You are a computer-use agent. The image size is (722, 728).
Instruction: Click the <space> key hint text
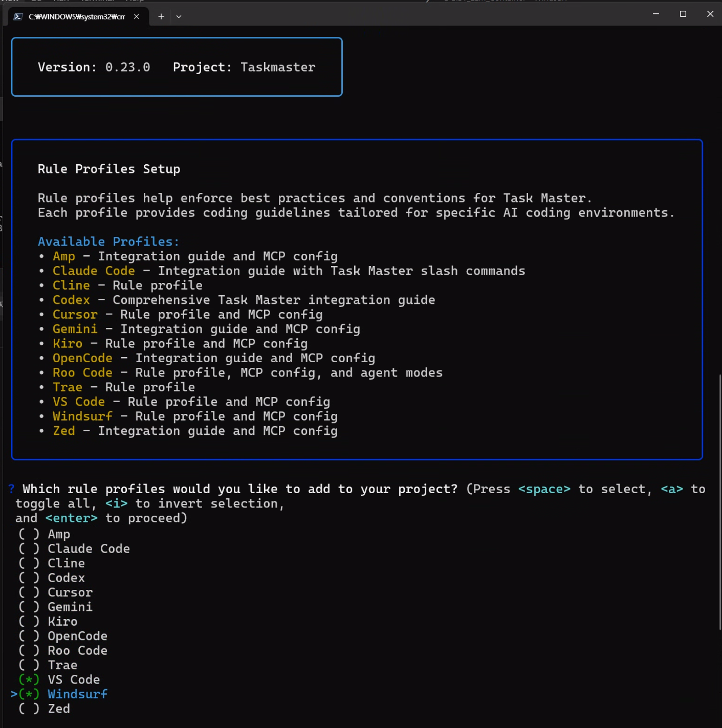(544, 489)
